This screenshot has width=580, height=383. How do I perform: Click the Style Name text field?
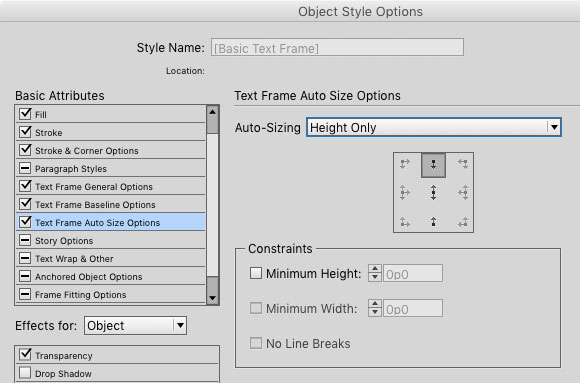[x=337, y=47]
